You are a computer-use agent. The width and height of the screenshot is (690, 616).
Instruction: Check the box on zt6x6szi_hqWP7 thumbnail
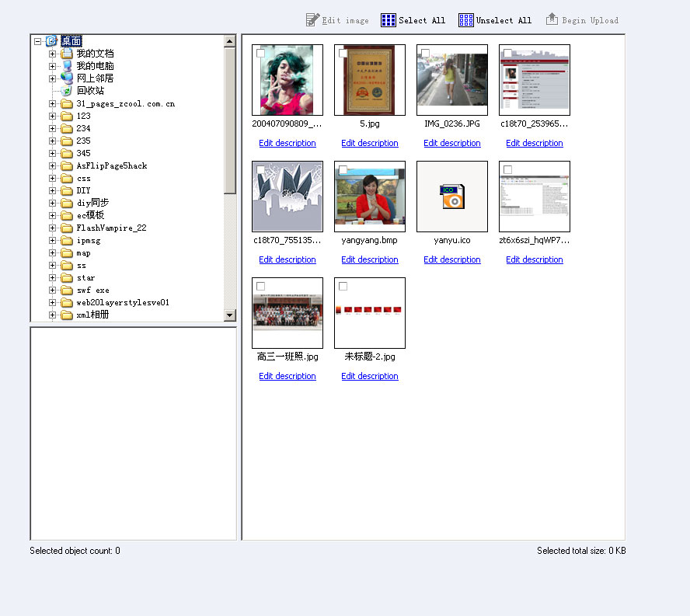point(507,170)
